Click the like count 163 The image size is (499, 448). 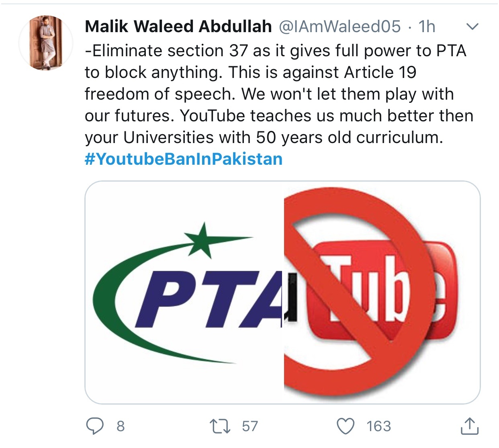tap(378, 426)
